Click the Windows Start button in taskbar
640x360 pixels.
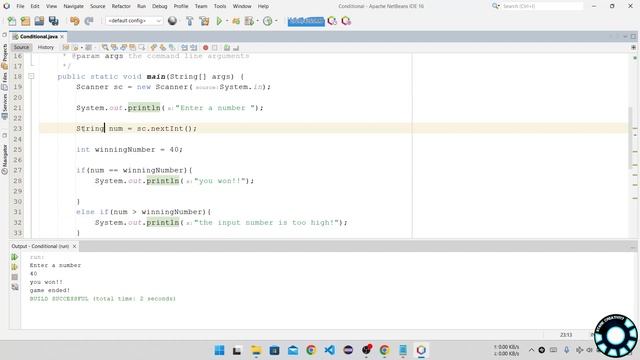click(x=220, y=350)
